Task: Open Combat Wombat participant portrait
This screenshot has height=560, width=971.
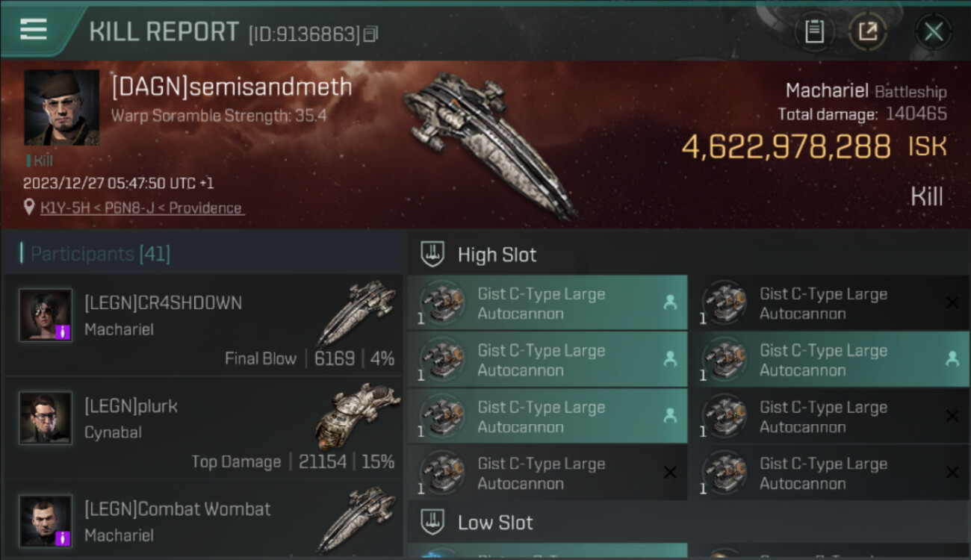Action: (x=46, y=520)
